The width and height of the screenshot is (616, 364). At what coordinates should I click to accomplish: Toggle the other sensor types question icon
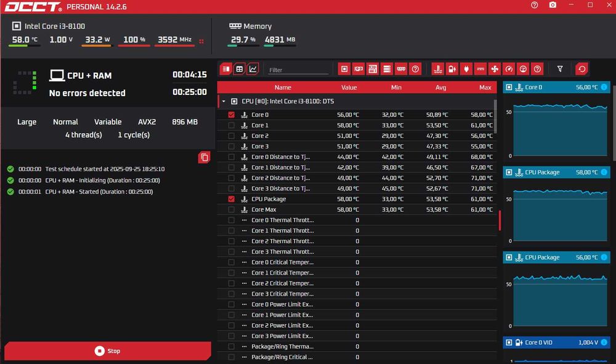click(x=537, y=69)
